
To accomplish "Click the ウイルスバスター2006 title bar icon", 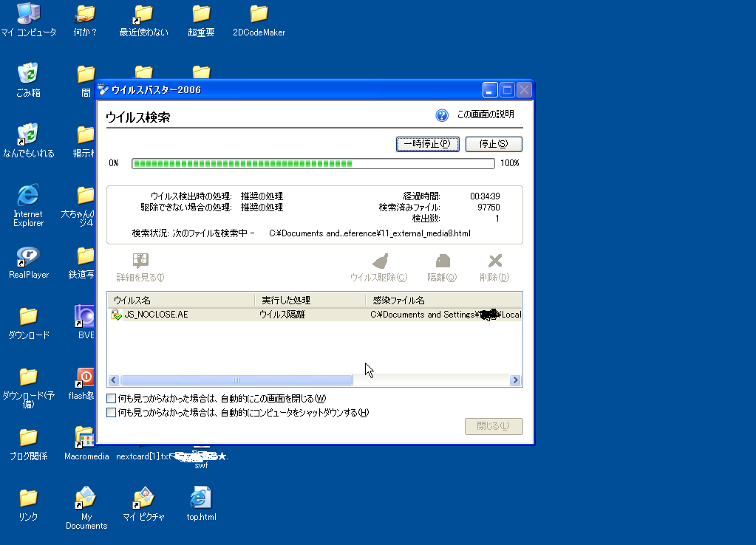I will [x=103, y=89].
